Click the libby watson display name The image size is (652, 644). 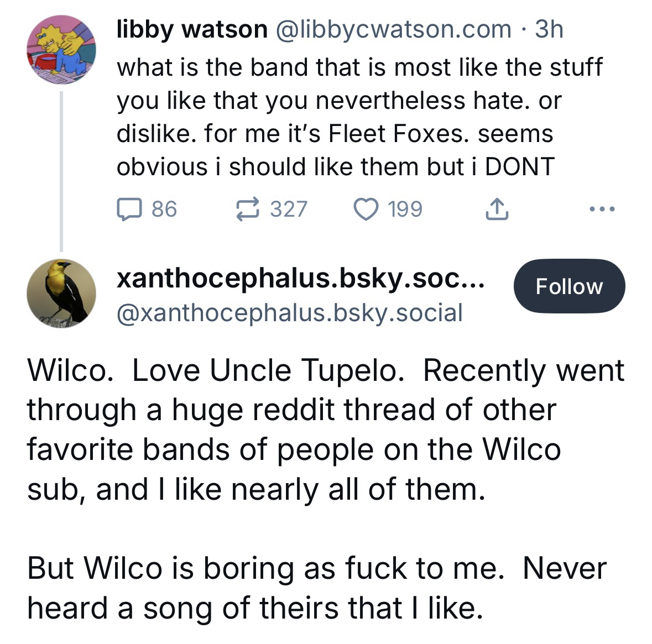tap(192, 29)
